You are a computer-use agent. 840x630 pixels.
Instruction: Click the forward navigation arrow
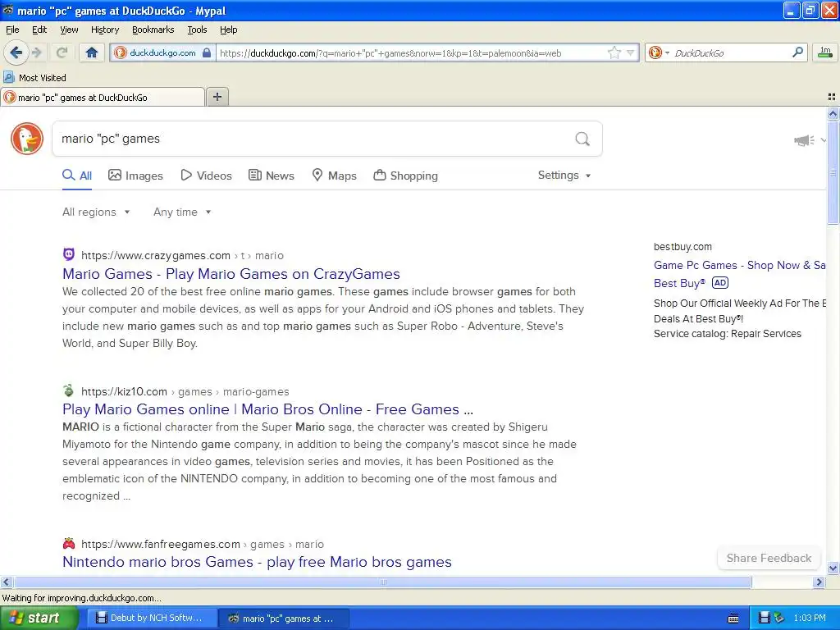coord(37,52)
